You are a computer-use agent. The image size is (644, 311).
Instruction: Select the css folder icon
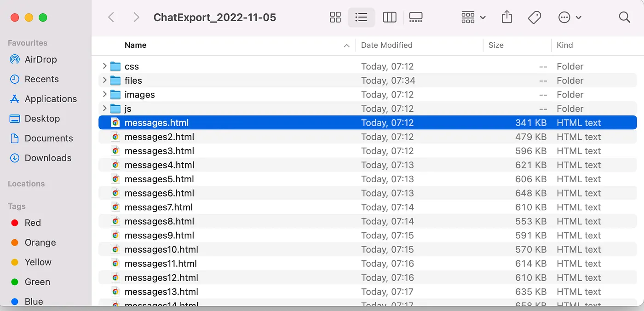[115, 66]
